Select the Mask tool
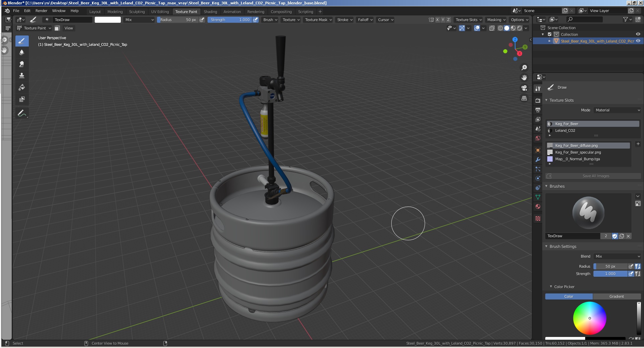This screenshot has height=348, width=644. 22,99
